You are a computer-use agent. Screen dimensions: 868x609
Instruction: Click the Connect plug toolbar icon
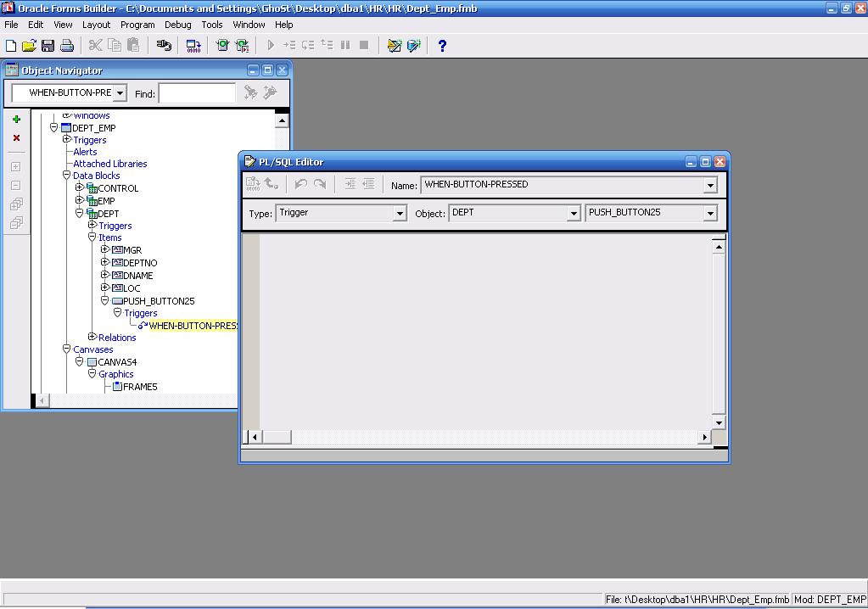click(164, 46)
